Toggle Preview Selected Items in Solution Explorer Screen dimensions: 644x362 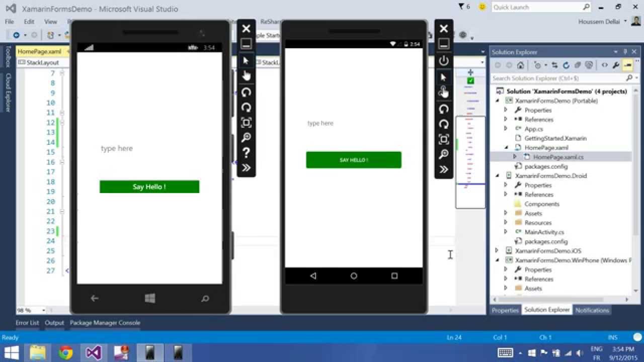(628, 65)
